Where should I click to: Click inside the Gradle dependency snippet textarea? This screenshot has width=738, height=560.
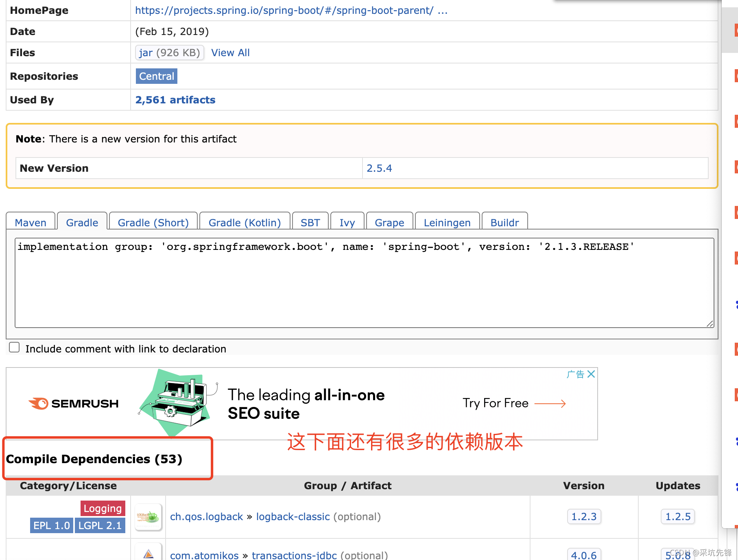[365, 283]
